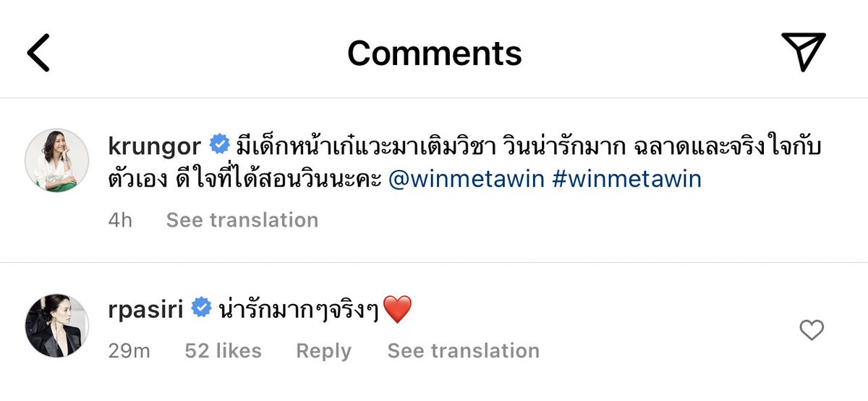See translation of krungor's caption
The height and width of the screenshot is (401, 868).
click(x=242, y=220)
